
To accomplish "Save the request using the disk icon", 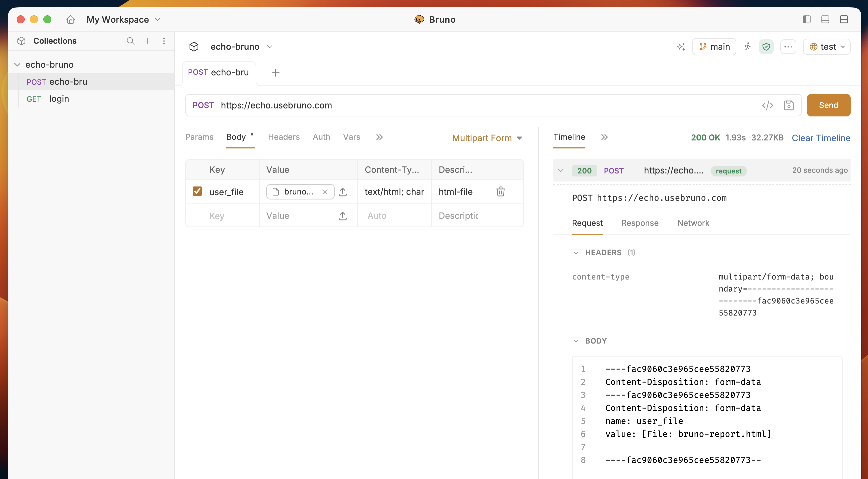I will pos(788,105).
